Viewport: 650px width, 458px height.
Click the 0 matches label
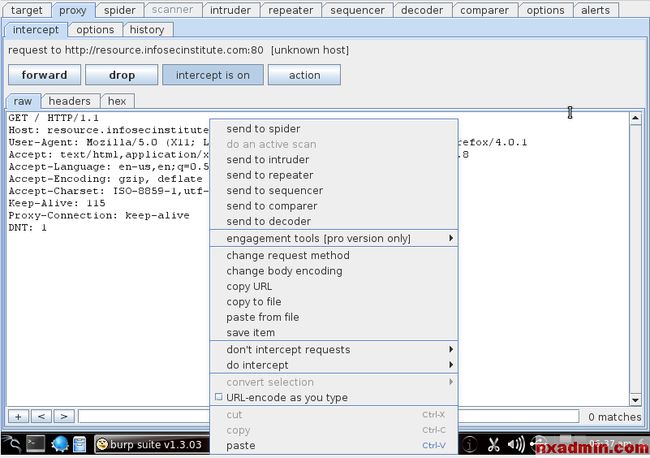(615, 417)
